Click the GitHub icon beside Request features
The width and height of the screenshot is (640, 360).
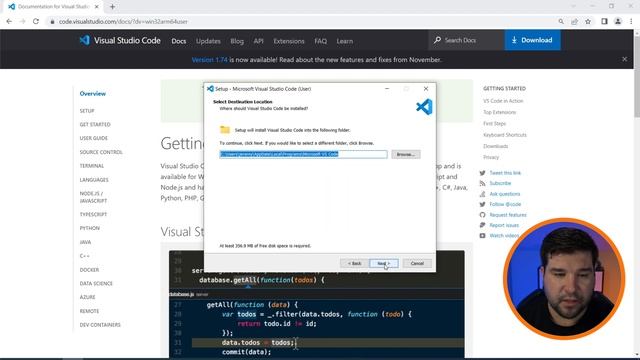(x=482, y=215)
